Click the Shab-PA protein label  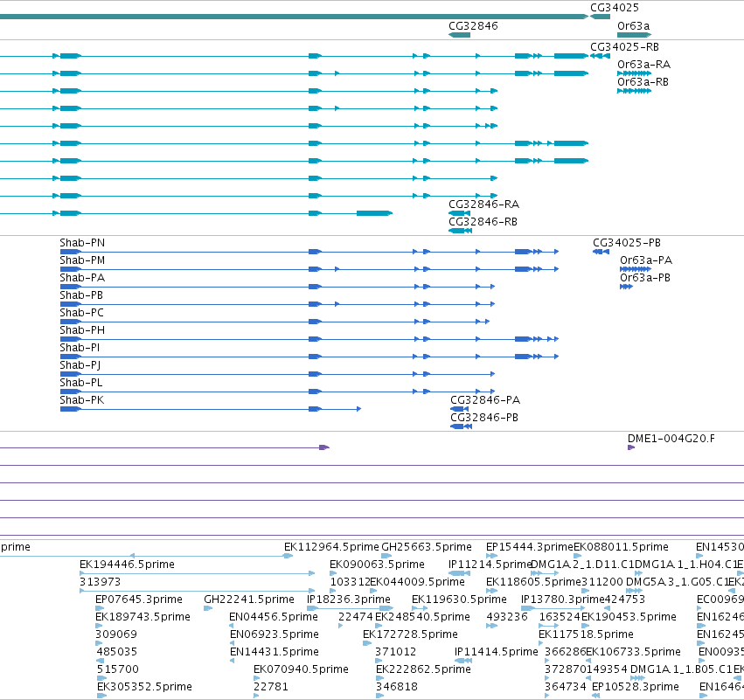82,278
